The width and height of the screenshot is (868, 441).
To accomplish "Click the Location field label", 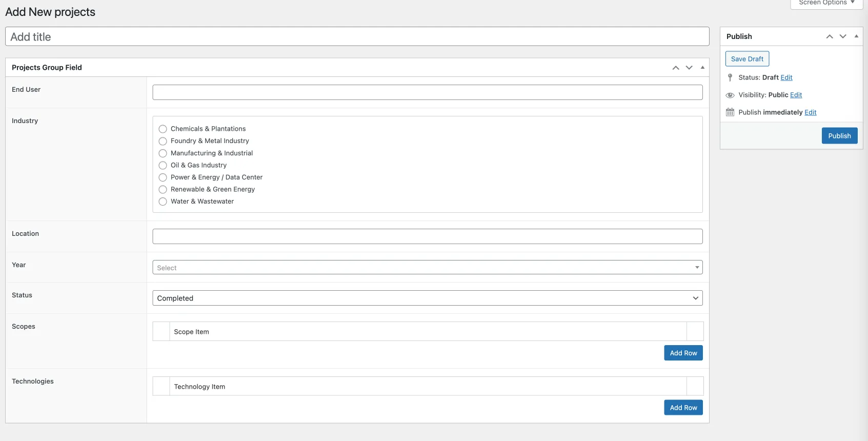I will [x=25, y=234].
